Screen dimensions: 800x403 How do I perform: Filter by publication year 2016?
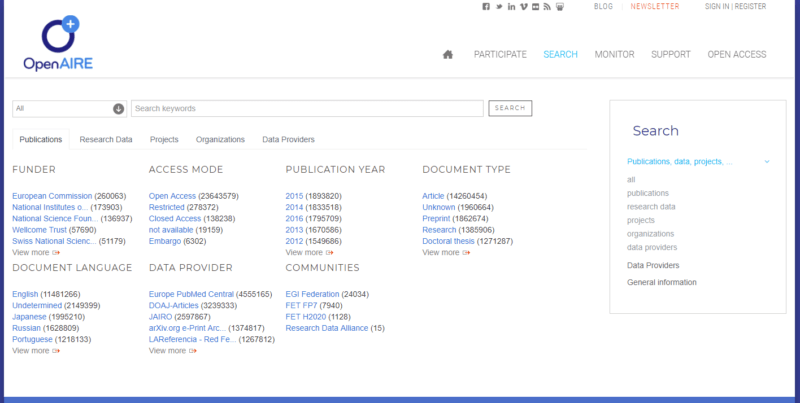[294, 218]
